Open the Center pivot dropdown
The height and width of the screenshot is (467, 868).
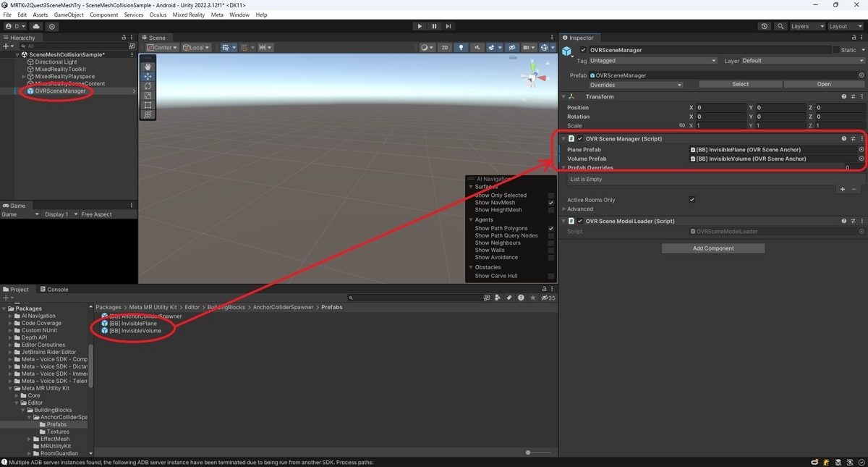pyautogui.click(x=162, y=48)
